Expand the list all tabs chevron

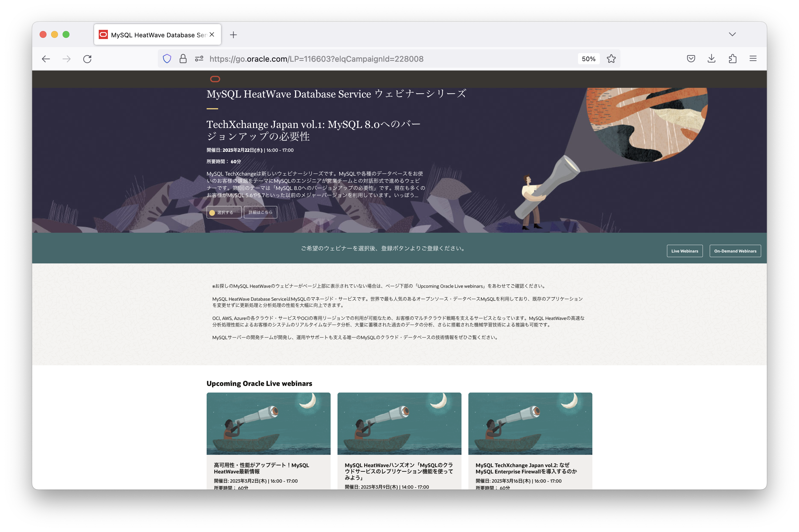coord(732,34)
